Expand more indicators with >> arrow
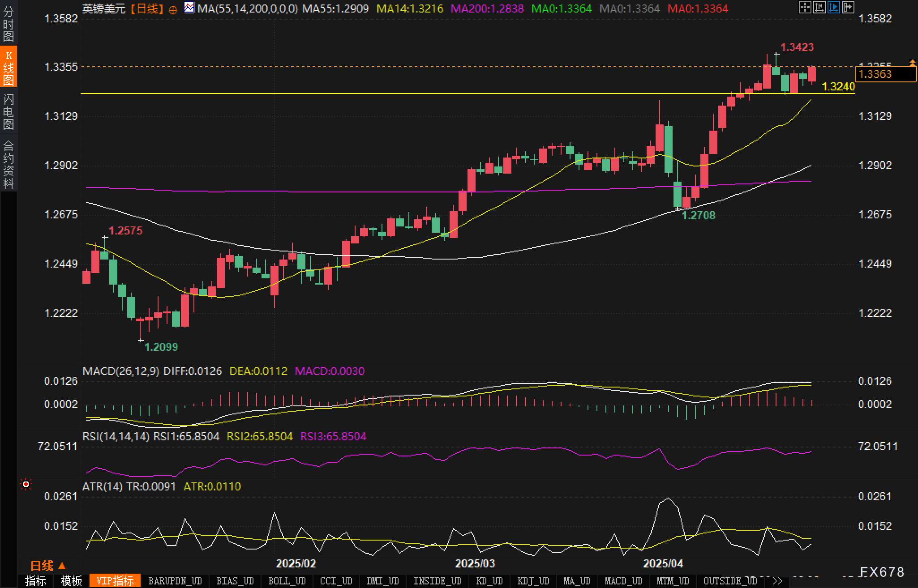This screenshot has height=588, width=918. pos(777,581)
